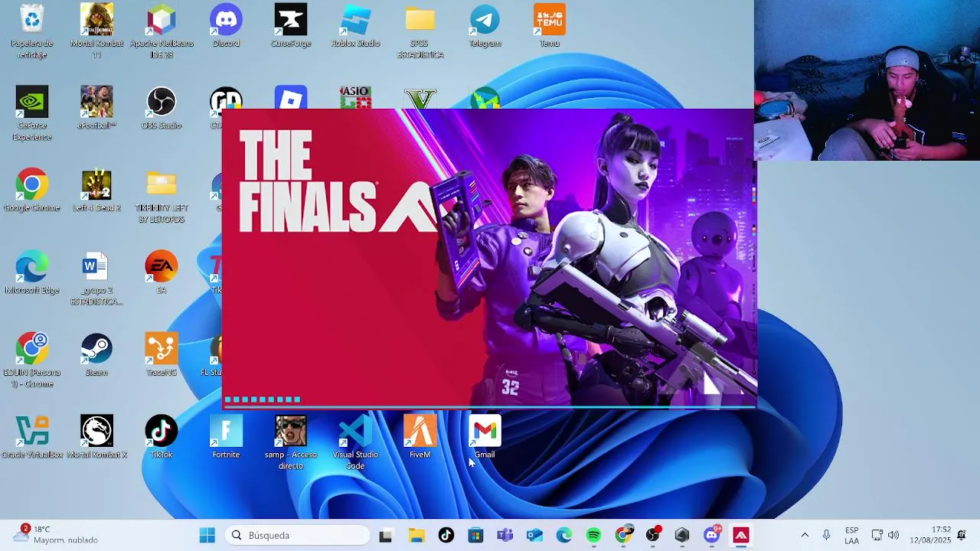Select the CurseForge desktop icon

[x=291, y=27]
